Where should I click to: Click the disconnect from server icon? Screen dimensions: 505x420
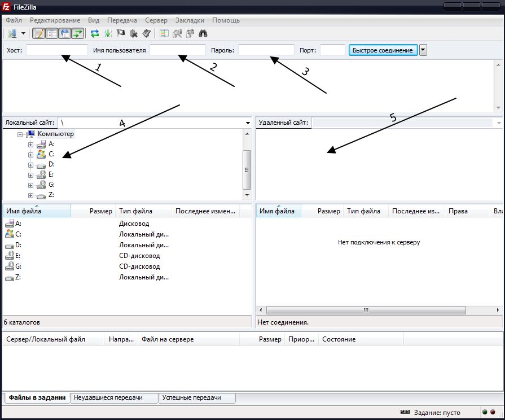click(x=134, y=33)
